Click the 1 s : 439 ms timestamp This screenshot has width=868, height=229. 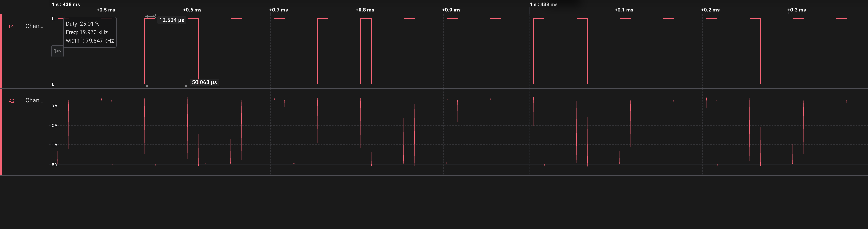tap(543, 4)
